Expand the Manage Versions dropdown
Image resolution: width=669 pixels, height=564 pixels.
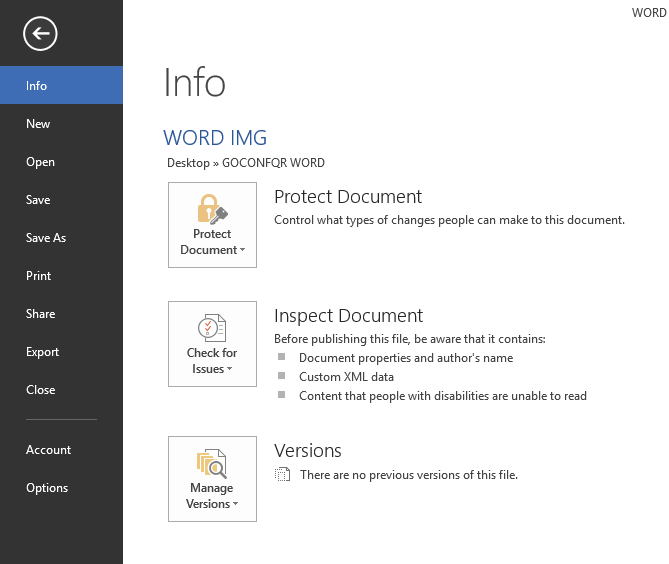coord(212,496)
